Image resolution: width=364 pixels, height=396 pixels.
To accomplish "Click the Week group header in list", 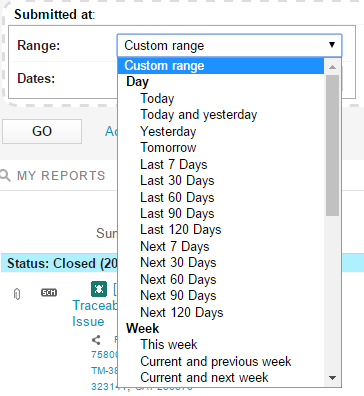I will point(142,328).
